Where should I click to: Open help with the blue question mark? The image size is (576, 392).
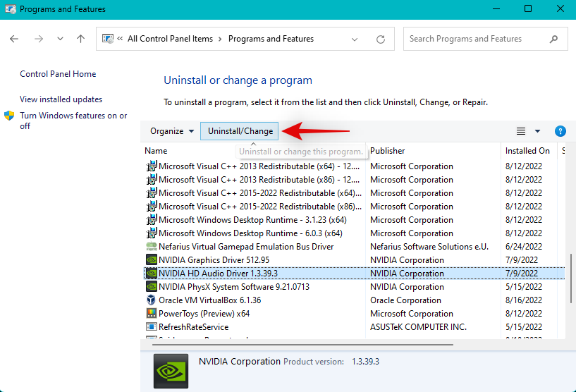[560, 131]
